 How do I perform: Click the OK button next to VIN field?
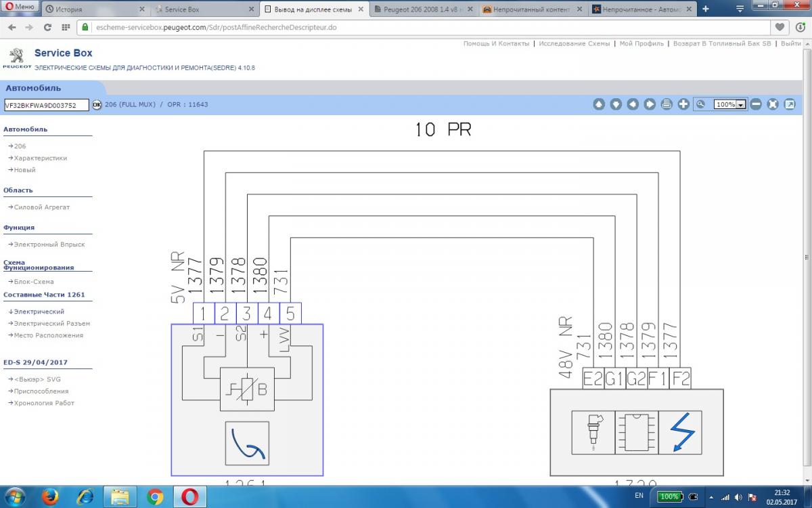point(97,104)
